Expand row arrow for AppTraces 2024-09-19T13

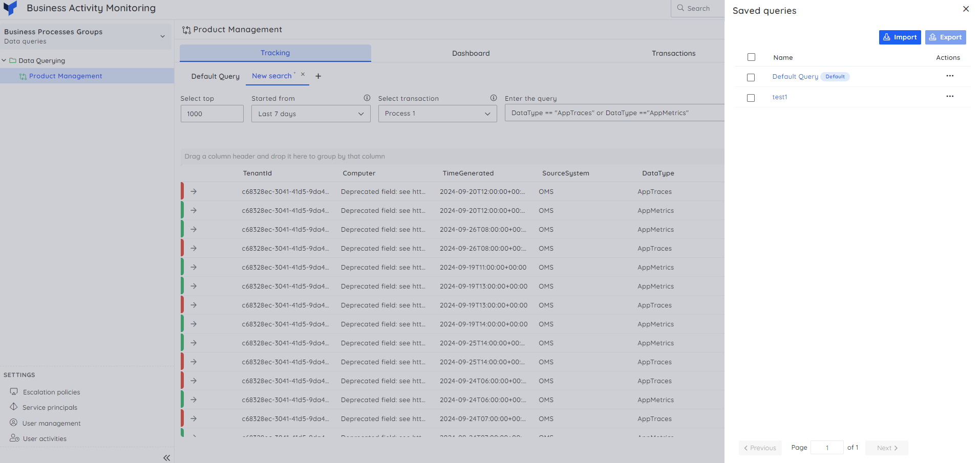click(194, 305)
